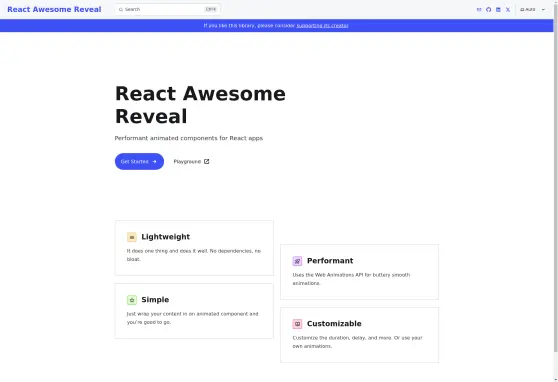Open the Auto theme selector dropdown
The width and height of the screenshot is (558, 382).
pyautogui.click(x=532, y=10)
